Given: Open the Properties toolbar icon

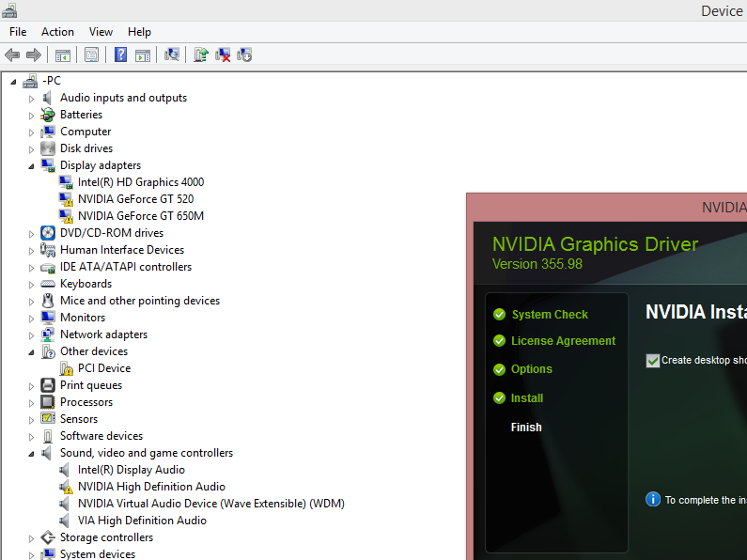Looking at the screenshot, I should [x=91, y=55].
